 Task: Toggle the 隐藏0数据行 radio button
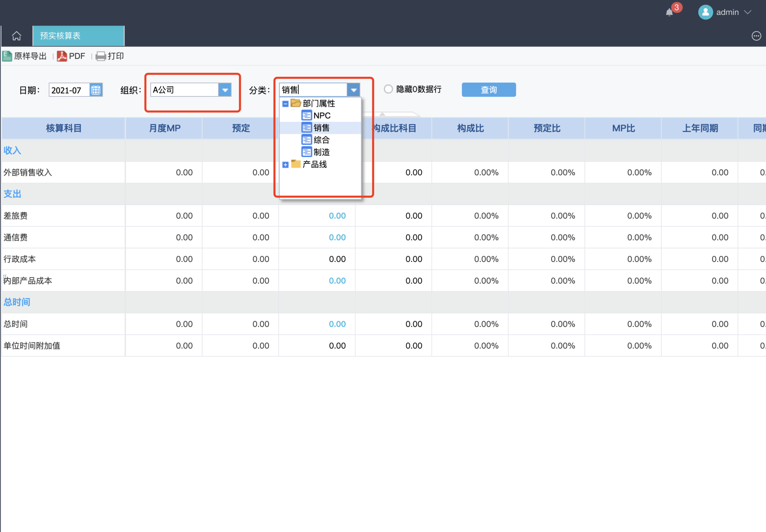[388, 89]
